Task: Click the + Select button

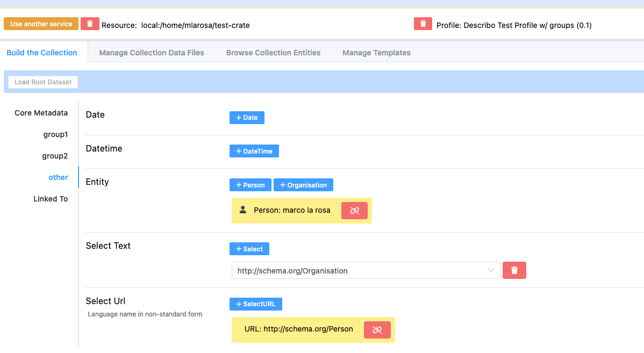Action: pyautogui.click(x=249, y=249)
